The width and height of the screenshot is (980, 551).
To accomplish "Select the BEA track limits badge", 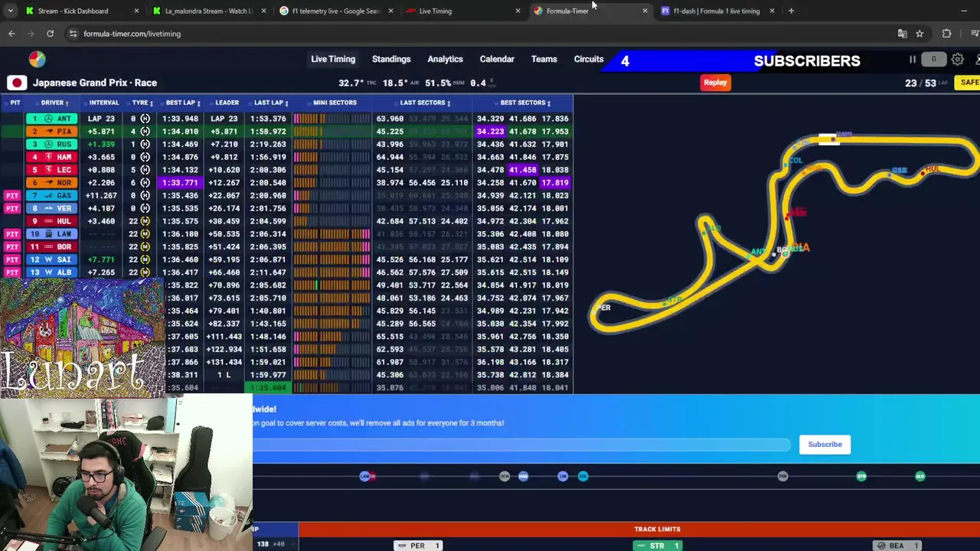I will (897, 546).
